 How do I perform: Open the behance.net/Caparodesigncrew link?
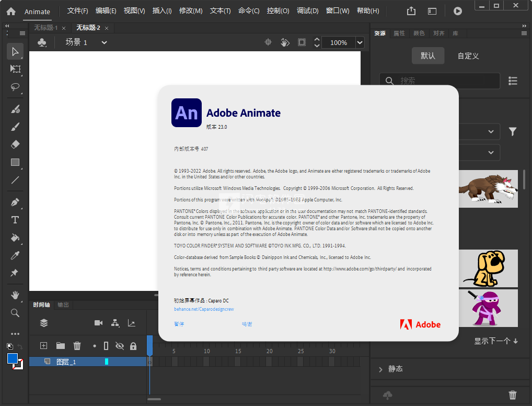[204, 309]
